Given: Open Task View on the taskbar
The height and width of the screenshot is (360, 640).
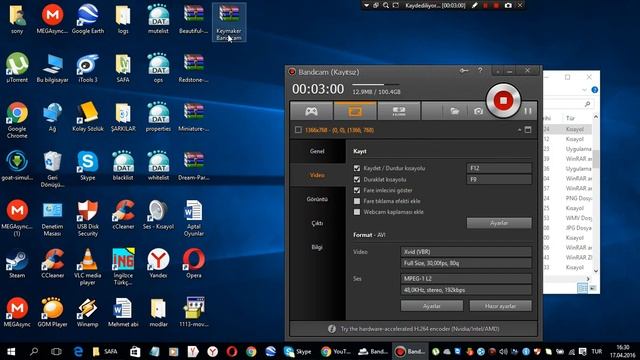Looking at the screenshot, I should [56, 351].
